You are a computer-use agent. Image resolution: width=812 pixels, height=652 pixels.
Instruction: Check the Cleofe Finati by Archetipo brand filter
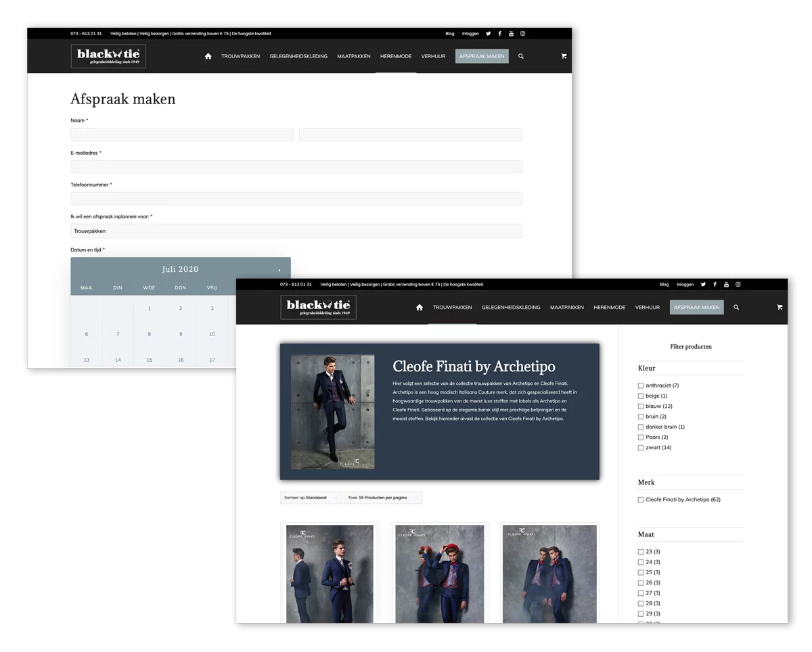tap(641, 500)
